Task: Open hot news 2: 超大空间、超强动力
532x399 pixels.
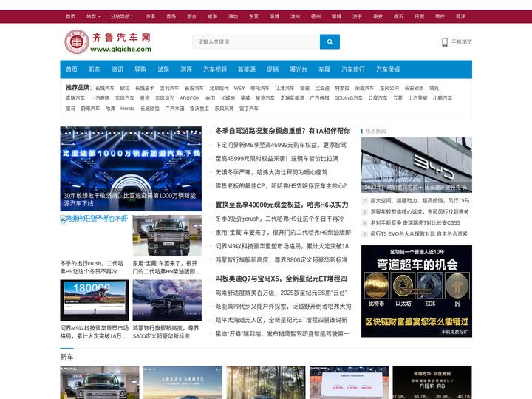Action: click(x=420, y=201)
